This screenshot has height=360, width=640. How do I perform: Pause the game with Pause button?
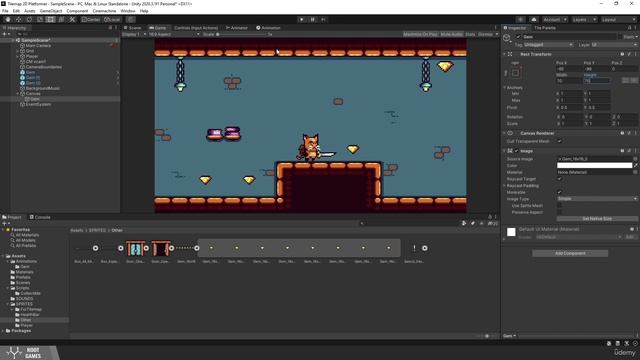[313, 19]
